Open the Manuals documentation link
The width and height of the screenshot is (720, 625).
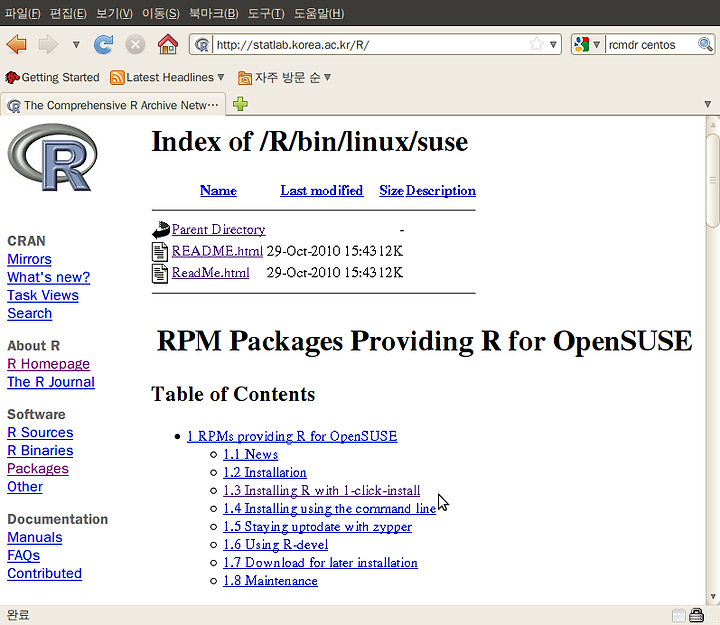coord(34,537)
